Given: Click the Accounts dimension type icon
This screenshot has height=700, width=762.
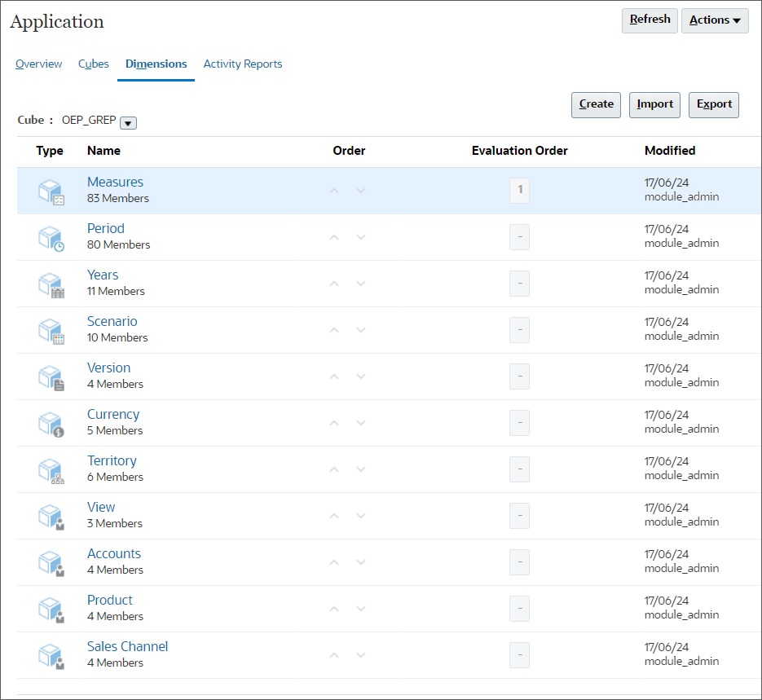Looking at the screenshot, I should pos(51,564).
